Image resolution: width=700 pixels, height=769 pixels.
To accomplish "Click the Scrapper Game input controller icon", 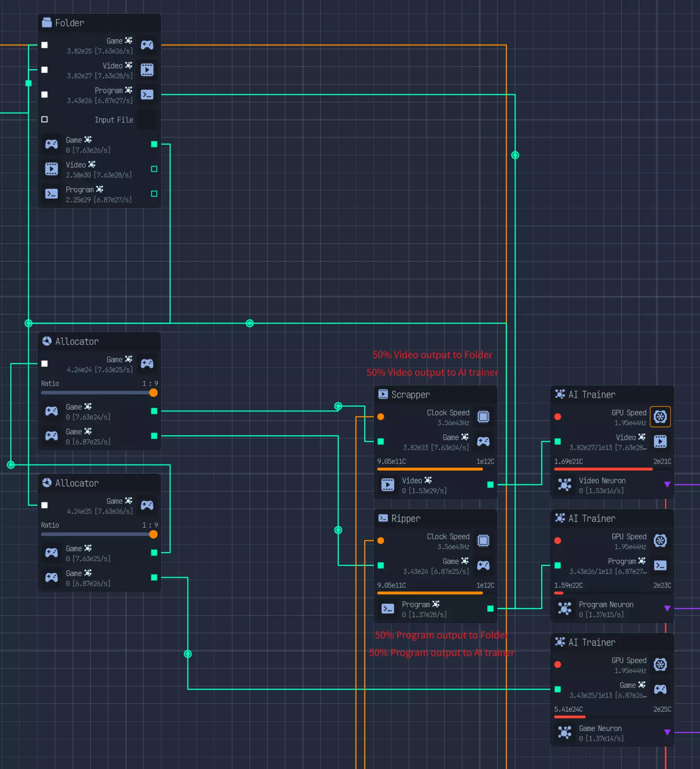I will coord(483,441).
